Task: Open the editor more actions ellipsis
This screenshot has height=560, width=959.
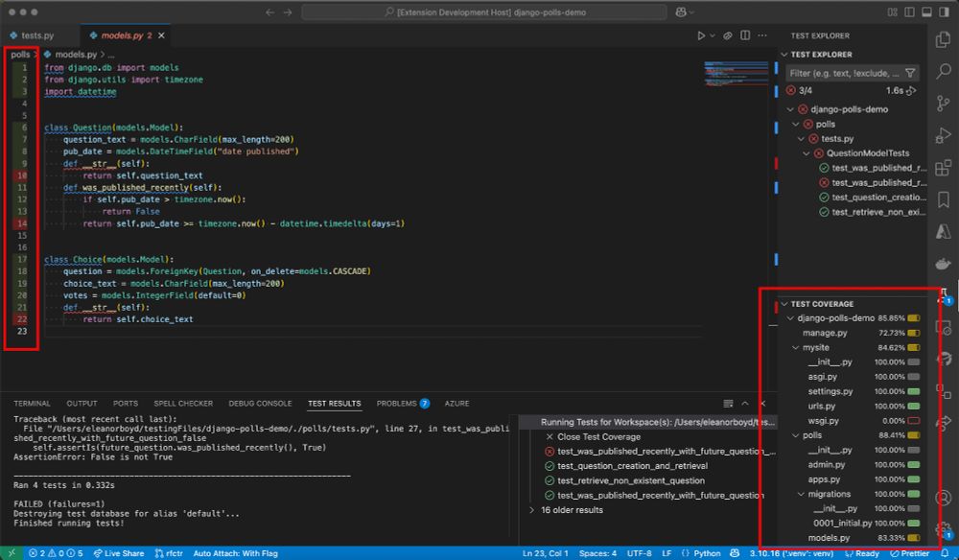Action: (762, 35)
